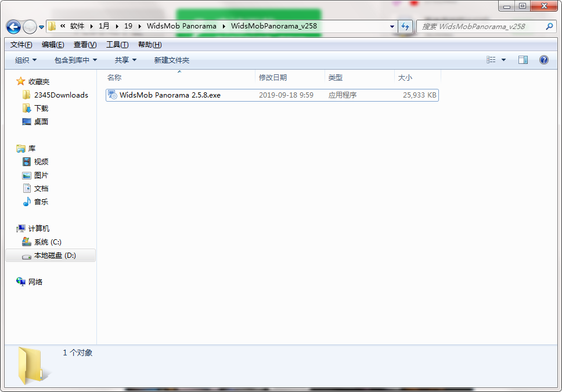Click the 音乐 music note icon
The height and width of the screenshot is (392, 562).
[x=27, y=202]
